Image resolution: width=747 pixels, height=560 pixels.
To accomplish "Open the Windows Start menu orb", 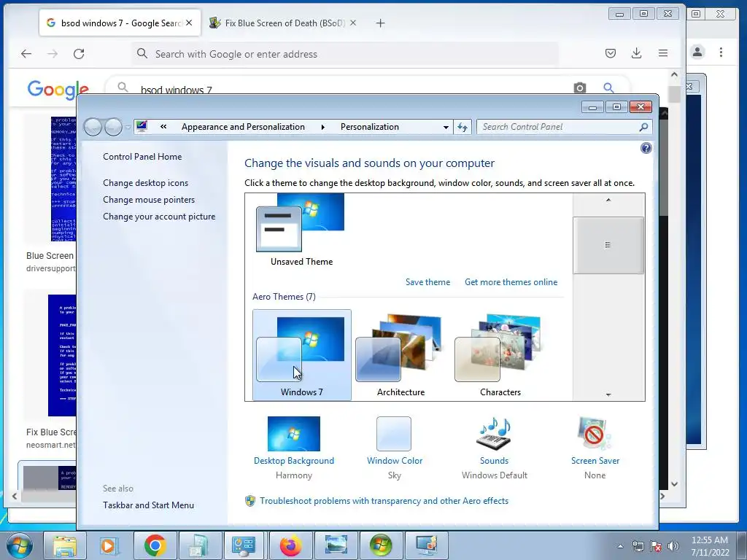I will click(19, 545).
